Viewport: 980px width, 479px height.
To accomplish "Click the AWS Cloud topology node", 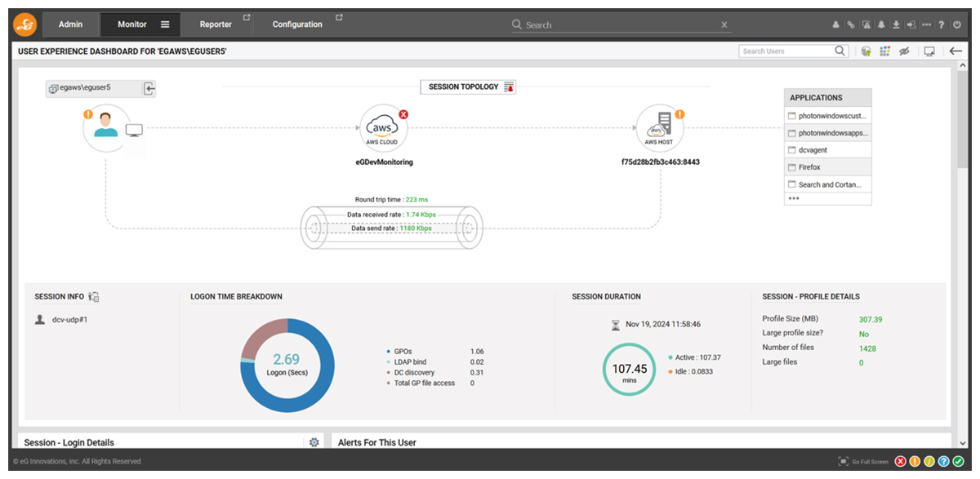I will point(383,129).
